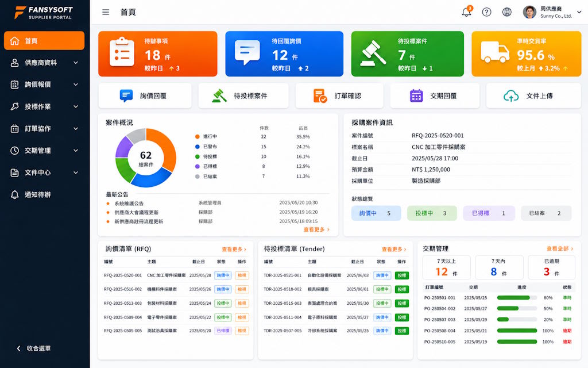
Task: Click the clipboard icon on 待辦事項 card
Action: (x=122, y=52)
